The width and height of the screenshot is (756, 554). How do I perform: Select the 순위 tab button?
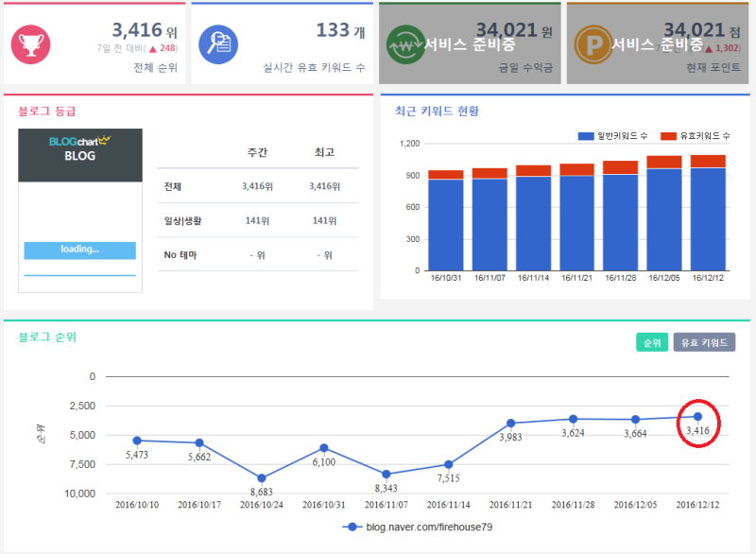pyautogui.click(x=652, y=342)
